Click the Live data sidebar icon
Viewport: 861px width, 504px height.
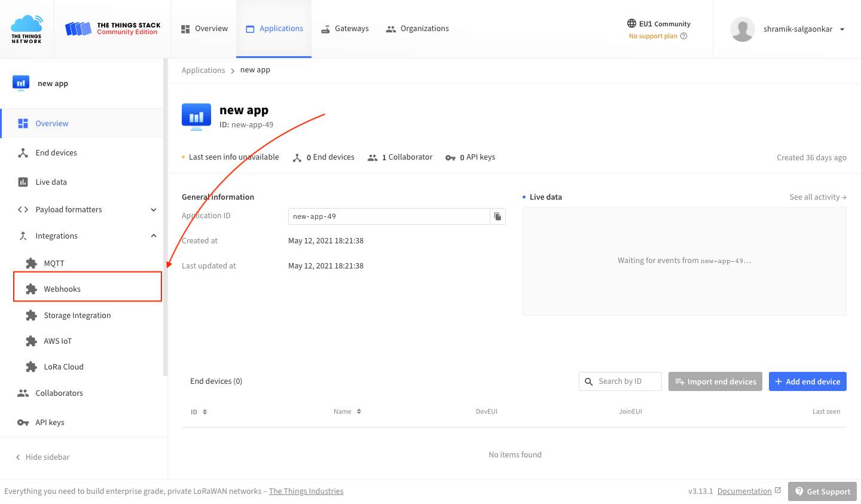(23, 182)
